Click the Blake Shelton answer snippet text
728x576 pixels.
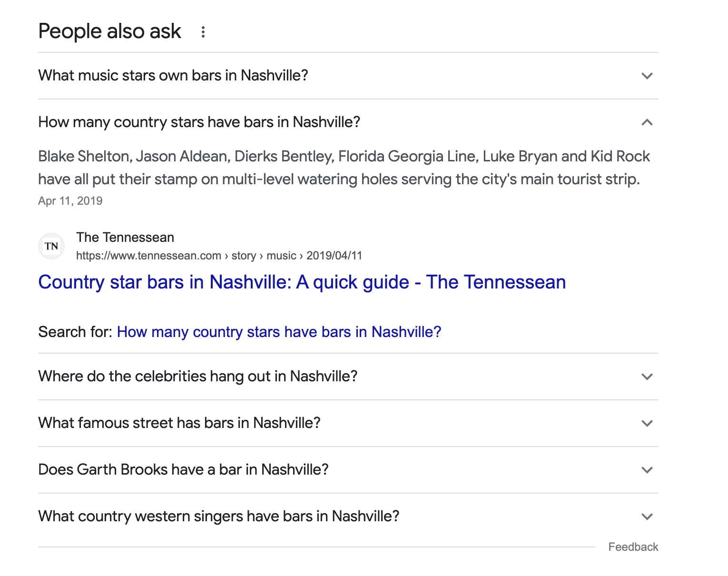pos(344,168)
